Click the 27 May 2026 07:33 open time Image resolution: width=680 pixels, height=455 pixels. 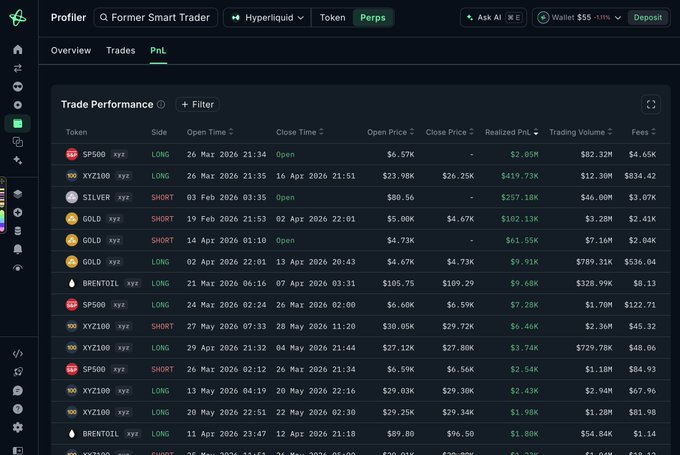(226, 326)
